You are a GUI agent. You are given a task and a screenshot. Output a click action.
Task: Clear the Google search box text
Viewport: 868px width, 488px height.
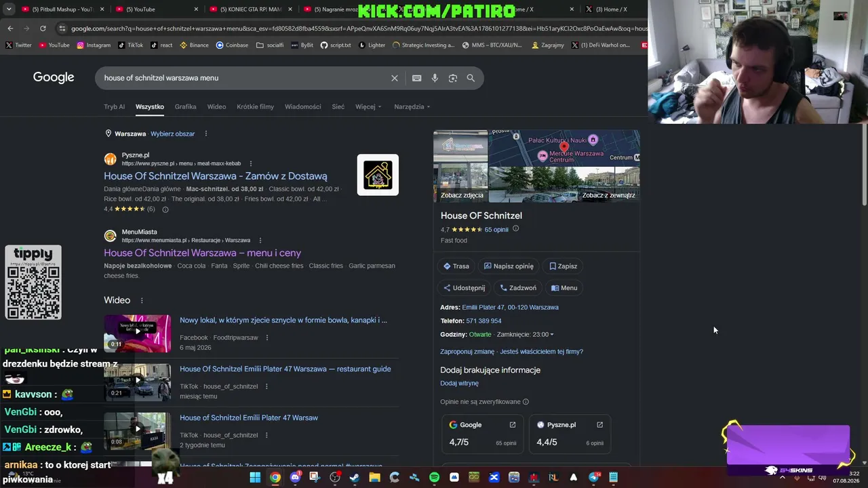click(x=395, y=78)
